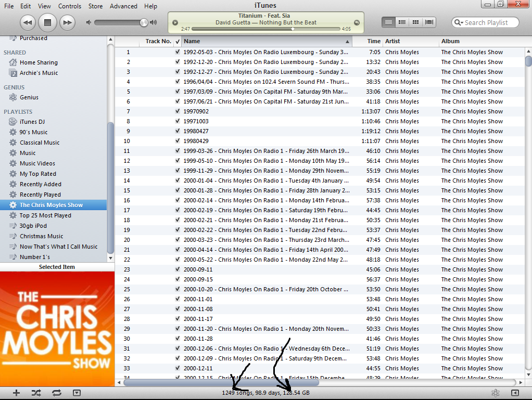532x400 pixels.
Task: Open the Genius sidebar atom icon
Action: point(496,393)
